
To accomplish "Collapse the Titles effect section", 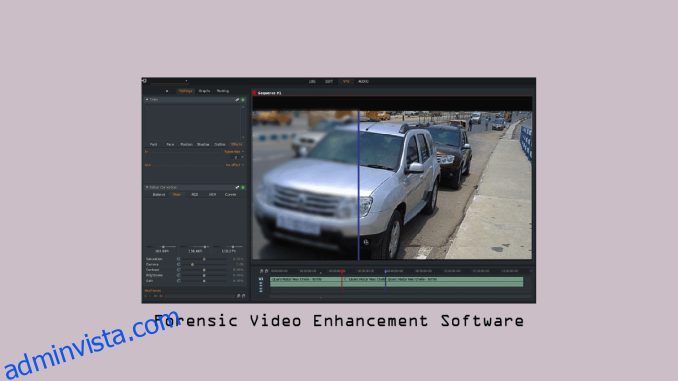I will coord(147,100).
